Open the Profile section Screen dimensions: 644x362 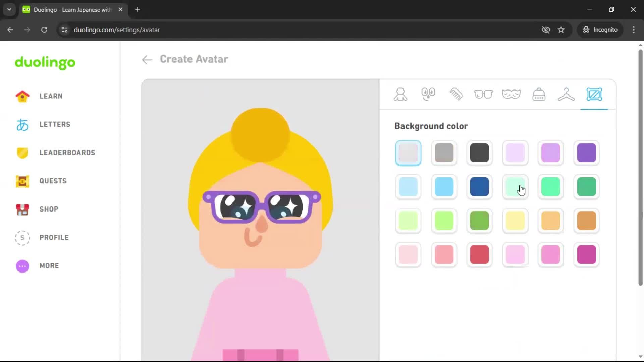tap(54, 237)
